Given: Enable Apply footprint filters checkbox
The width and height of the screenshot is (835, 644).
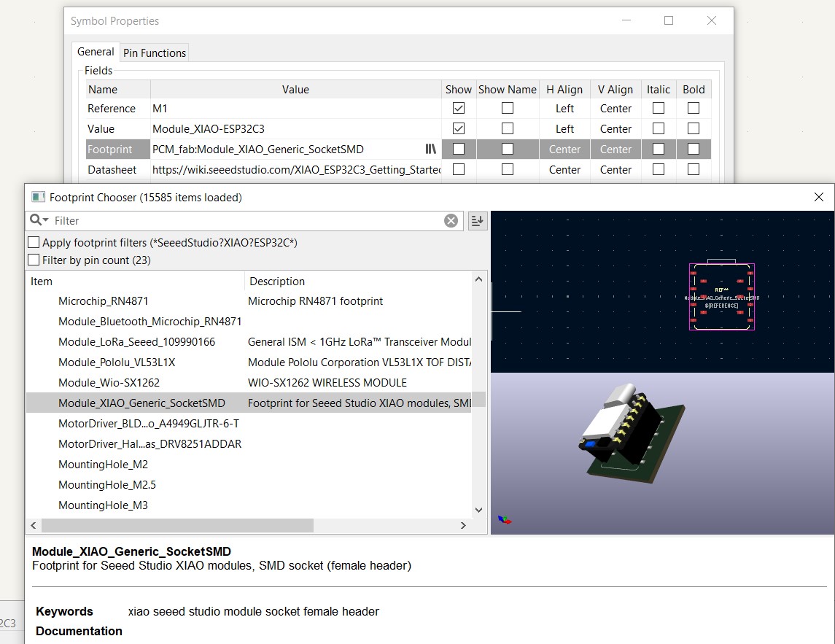Looking at the screenshot, I should tap(34, 242).
